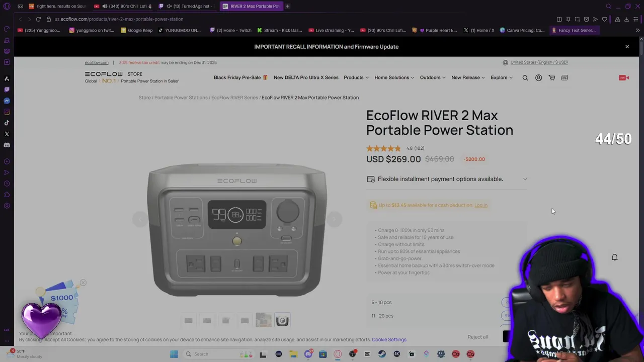The image size is (644, 362).
Task: Go to Portable Power Stations breadcrumb
Action: pyautogui.click(x=181, y=98)
